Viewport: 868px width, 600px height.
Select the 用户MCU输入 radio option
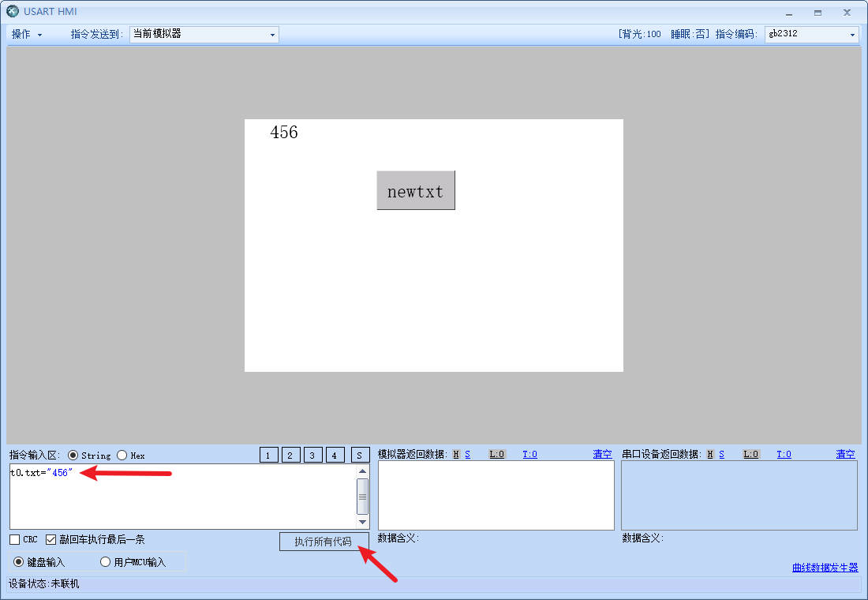point(105,562)
